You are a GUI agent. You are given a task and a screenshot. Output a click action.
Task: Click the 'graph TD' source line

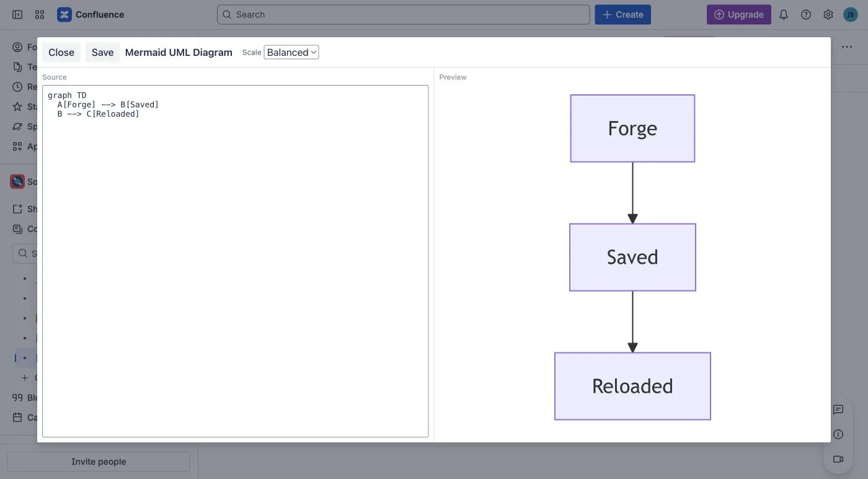pos(67,96)
